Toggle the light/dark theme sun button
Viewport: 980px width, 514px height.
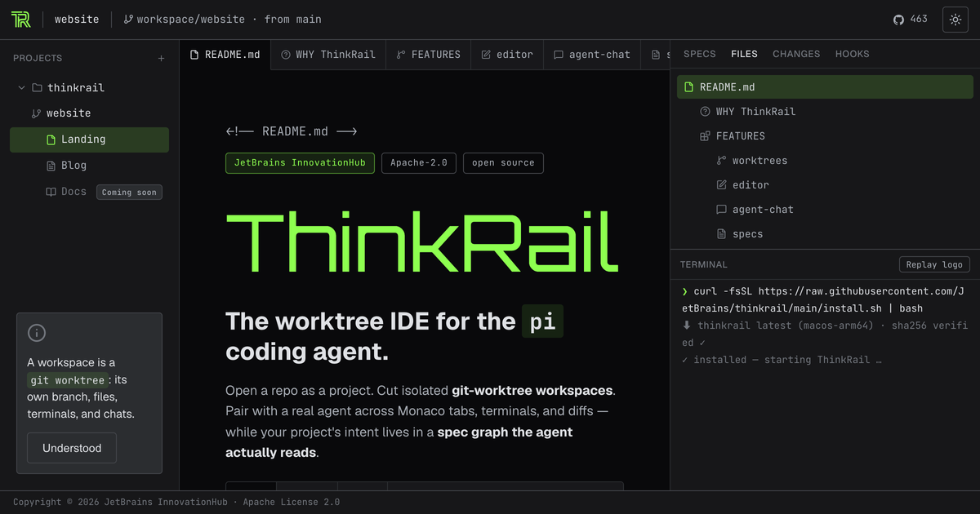[955, 19]
